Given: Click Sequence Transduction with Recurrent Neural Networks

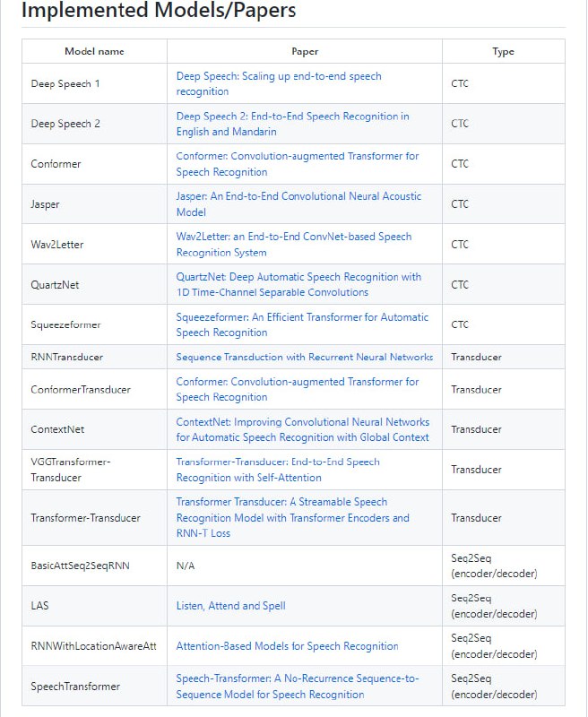Looking at the screenshot, I should pyautogui.click(x=304, y=357).
